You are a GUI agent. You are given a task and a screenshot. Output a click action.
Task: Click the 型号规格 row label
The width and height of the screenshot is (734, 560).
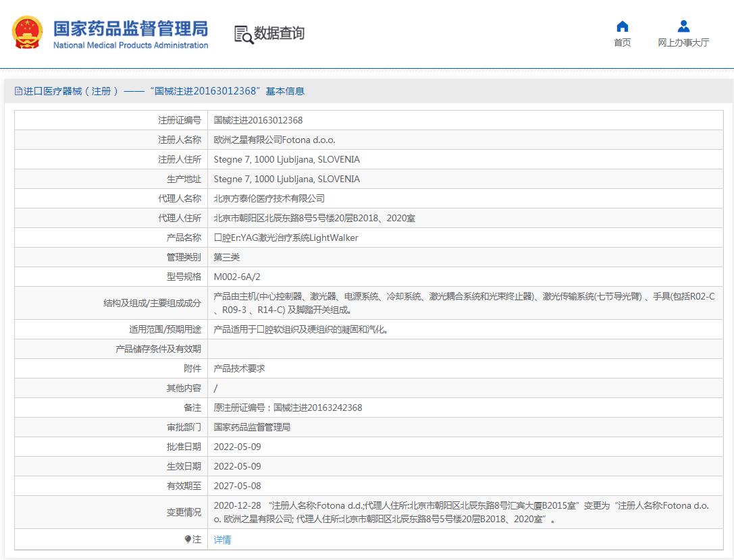pos(184,277)
